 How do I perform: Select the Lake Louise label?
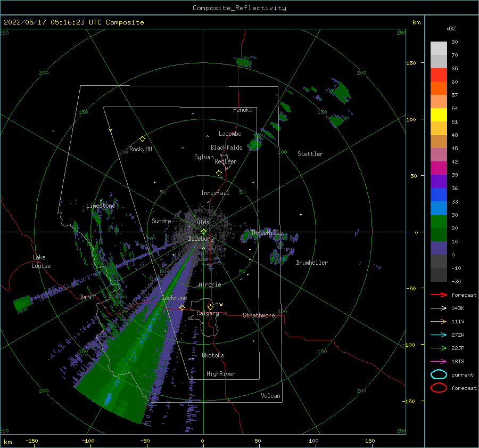pyautogui.click(x=41, y=262)
